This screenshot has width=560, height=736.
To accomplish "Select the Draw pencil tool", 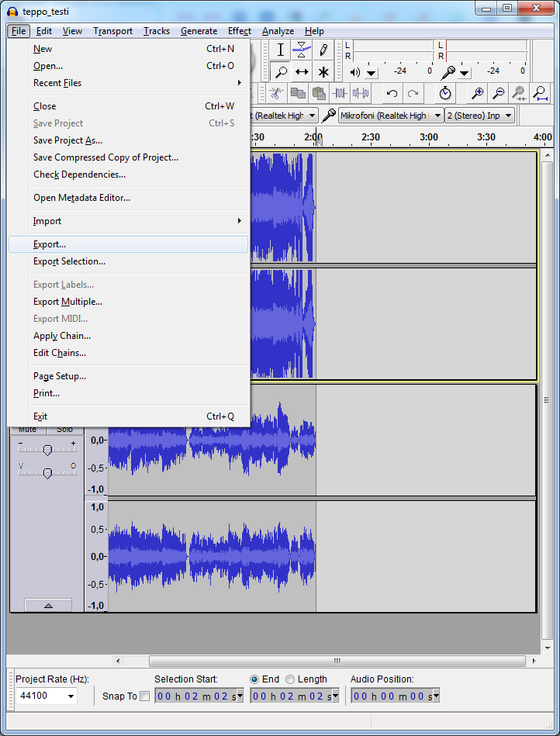I will pos(323,50).
